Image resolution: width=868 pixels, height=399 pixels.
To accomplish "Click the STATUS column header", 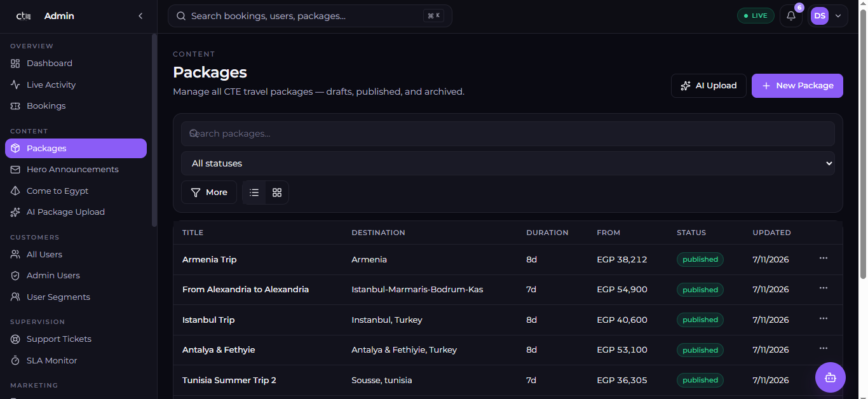I will click(x=691, y=233).
